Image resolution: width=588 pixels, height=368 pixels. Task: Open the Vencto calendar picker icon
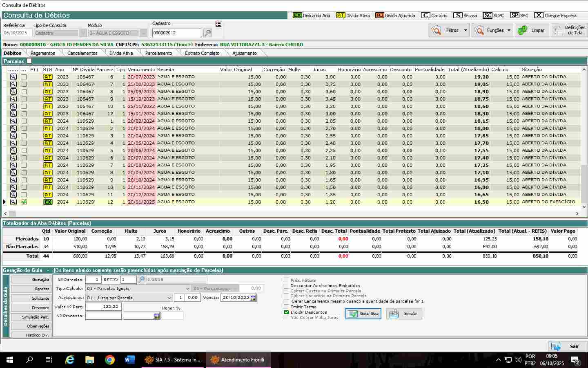pyautogui.click(x=253, y=298)
